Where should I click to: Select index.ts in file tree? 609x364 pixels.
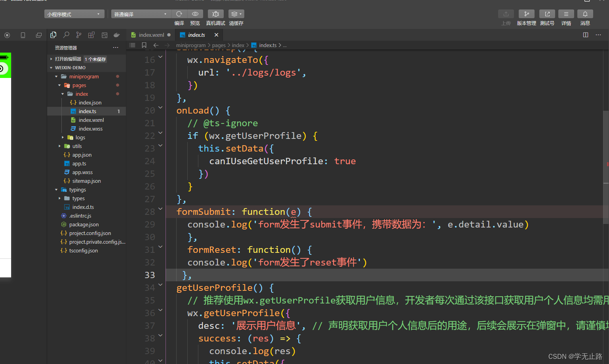coord(86,111)
